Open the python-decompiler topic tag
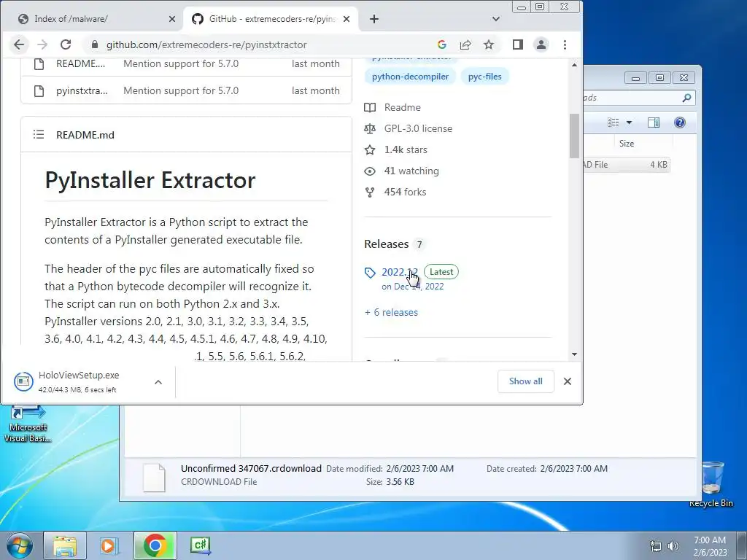 tap(410, 77)
